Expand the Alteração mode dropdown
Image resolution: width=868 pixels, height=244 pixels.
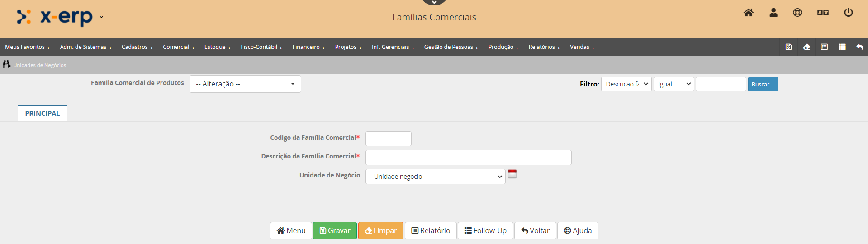pos(245,84)
